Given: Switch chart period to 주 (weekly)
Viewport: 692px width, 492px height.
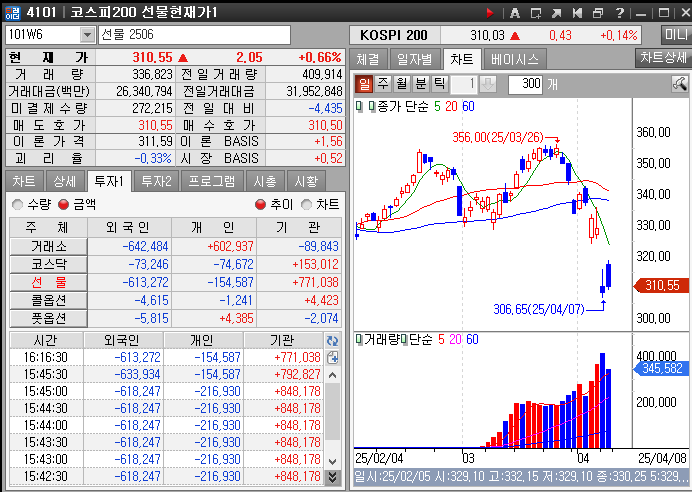Looking at the screenshot, I should coord(384,83).
